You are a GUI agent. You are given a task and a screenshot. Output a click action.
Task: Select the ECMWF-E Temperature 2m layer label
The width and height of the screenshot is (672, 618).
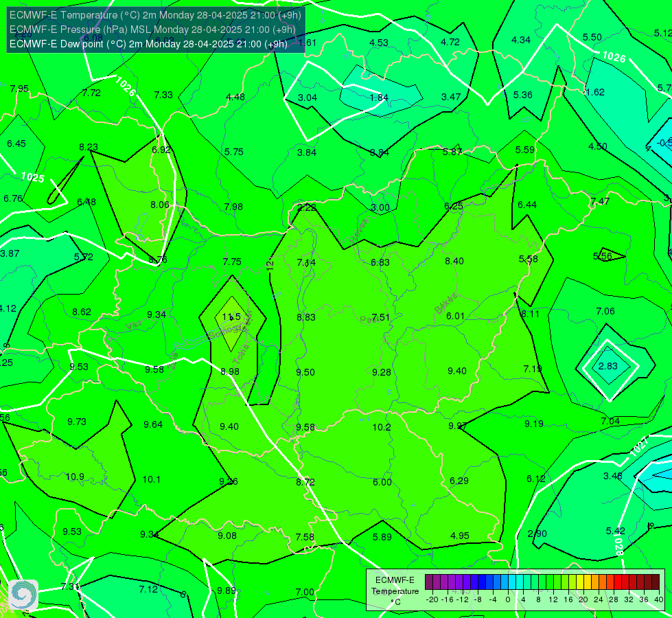tap(155, 15)
